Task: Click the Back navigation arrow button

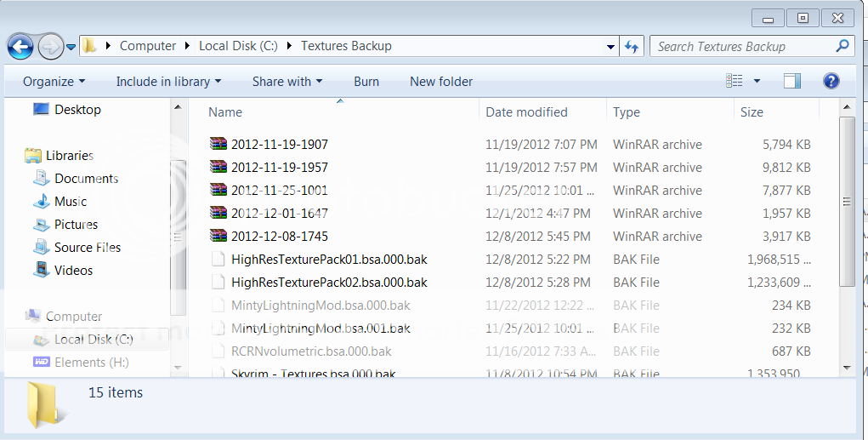Action: [20, 46]
